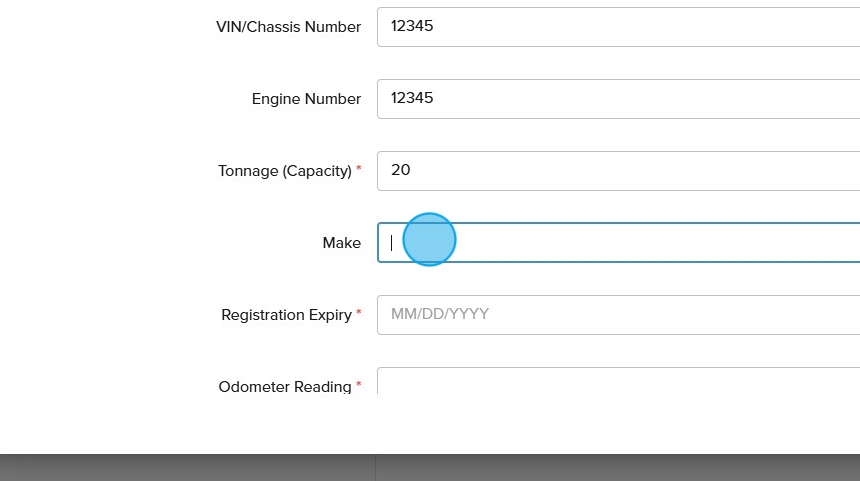Viewport: 860px width, 481px height.
Task: Click the dimmed backdrop left of the divider
Action: pos(180,468)
